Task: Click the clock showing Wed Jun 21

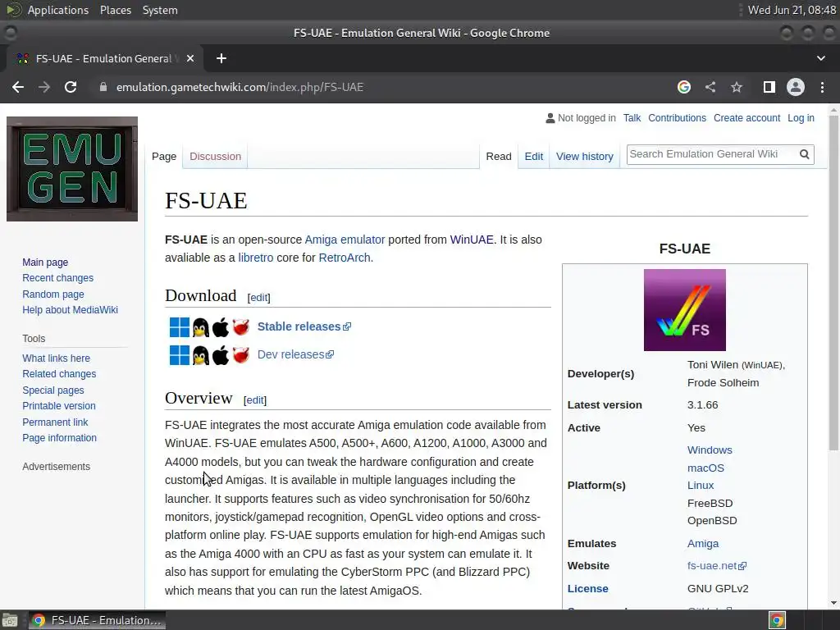Action: (x=792, y=10)
